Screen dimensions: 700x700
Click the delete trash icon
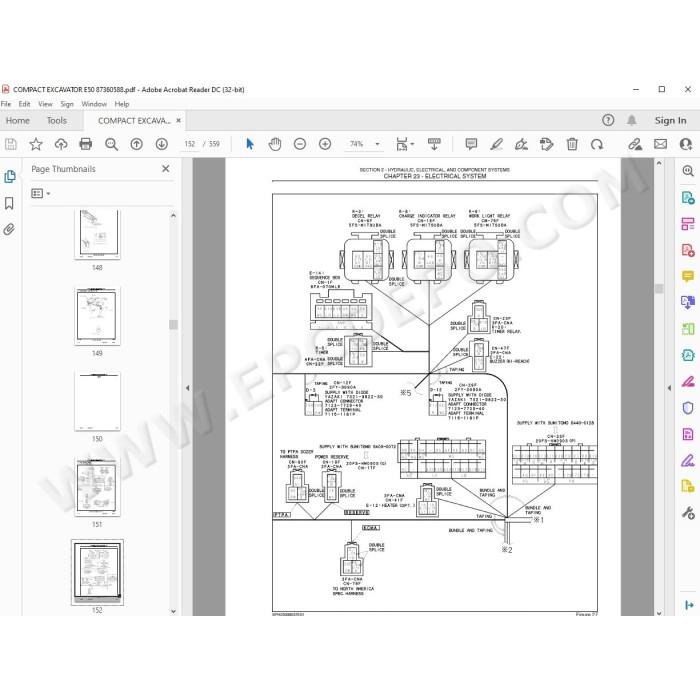572,144
